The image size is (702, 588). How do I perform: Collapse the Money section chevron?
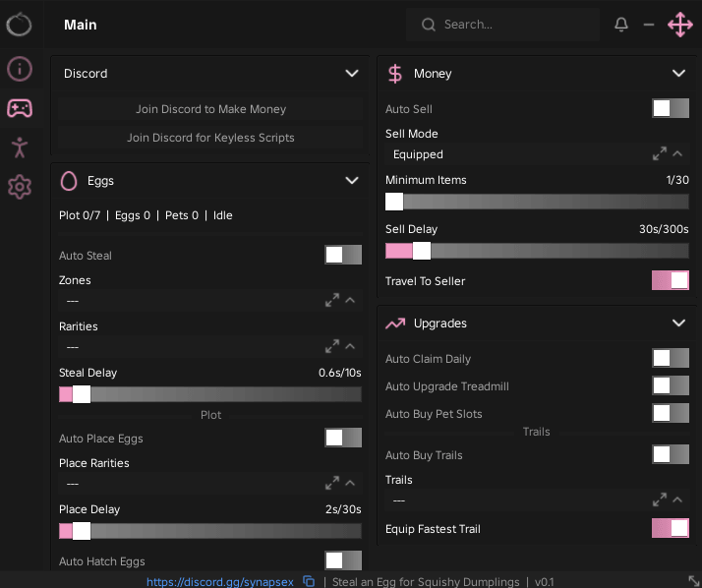pyautogui.click(x=678, y=73)
